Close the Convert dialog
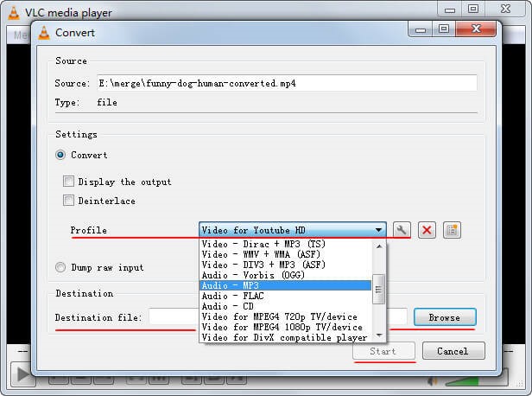532x396 pixels. pyautogui.click(x=476, y=29)
